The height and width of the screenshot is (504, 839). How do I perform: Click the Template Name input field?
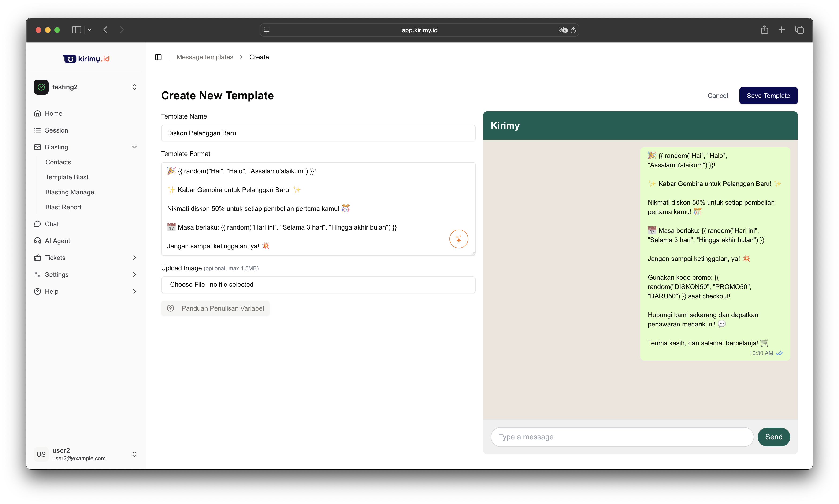click(x=318, y=133)
